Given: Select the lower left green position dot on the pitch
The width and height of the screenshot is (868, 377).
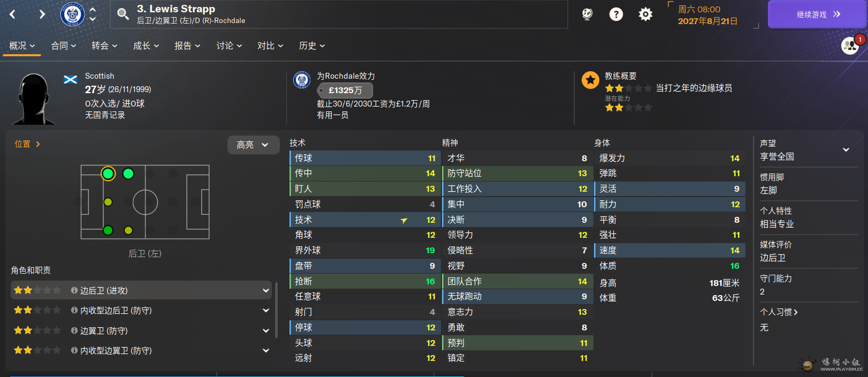Looking at the screenshot, I should [x=108, y=230].
